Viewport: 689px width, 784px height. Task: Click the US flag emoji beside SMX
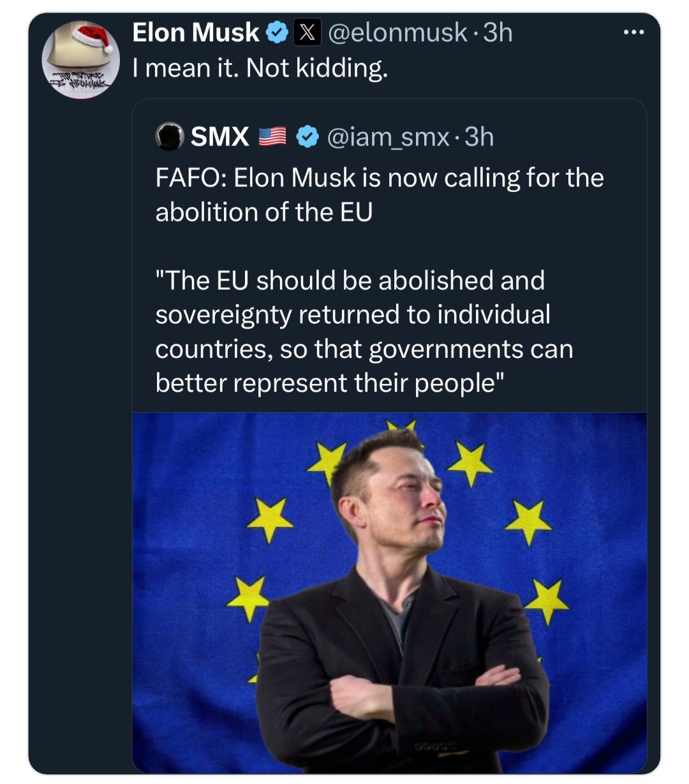pyautogui.click(x=272, y=137)
